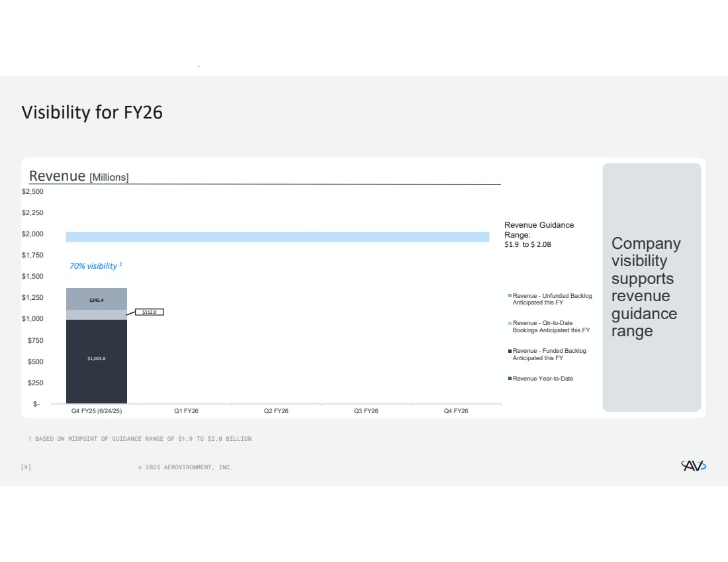
Task: Click the Q1 FY26 axis label
Action: [187, 411]
